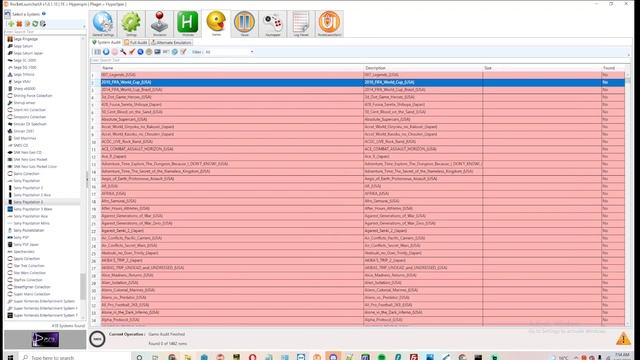
Task: Click the first grid icon in audit toolbar
Action: (x=98, y=52)
